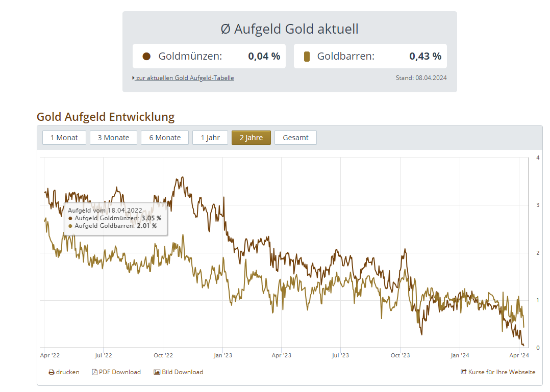Screen dimensions: 550x392
Task: Click the PDF file icon
Action: coord(94,372)
